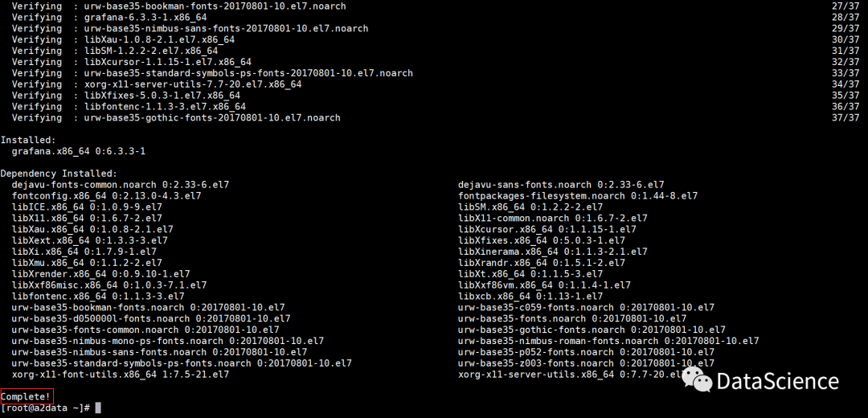Click the dejavu-sans-fonts.noarch dependency entry
868x418 pixels.
[x=561, y=184]
